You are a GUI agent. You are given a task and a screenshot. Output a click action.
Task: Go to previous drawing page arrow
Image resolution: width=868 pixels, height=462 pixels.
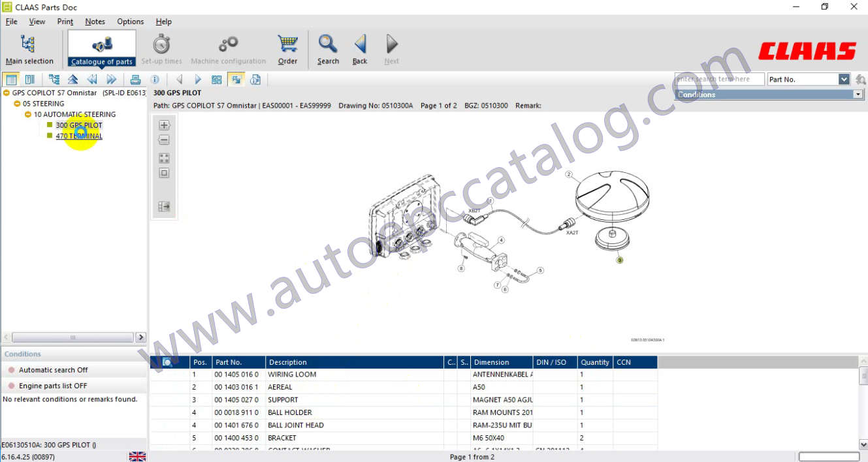click(180, 80)
